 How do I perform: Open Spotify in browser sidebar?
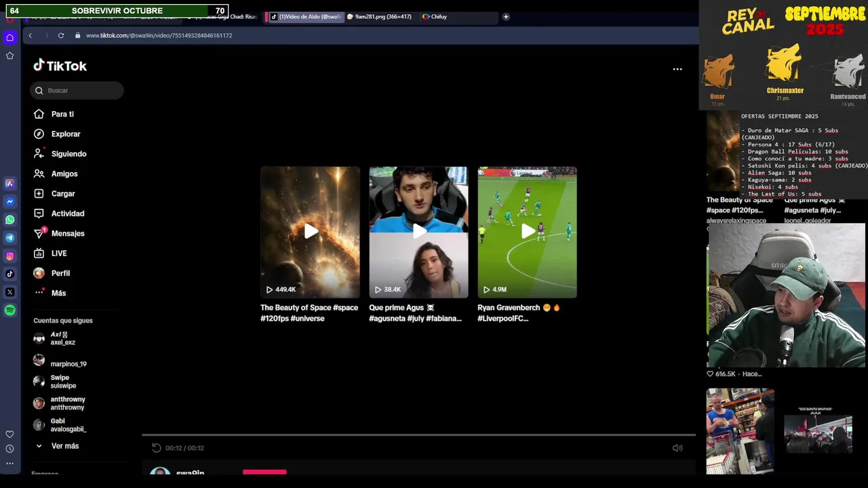[x=9, y=310]
